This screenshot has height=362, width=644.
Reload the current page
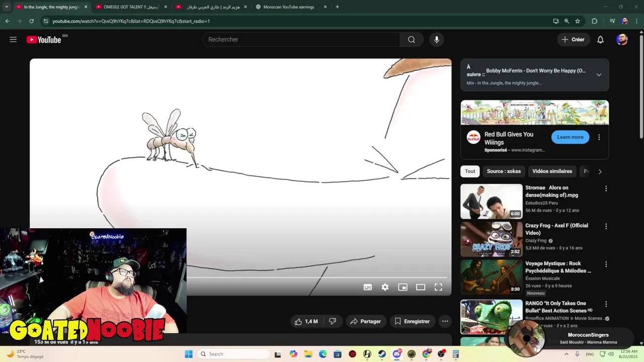[31, 21]
